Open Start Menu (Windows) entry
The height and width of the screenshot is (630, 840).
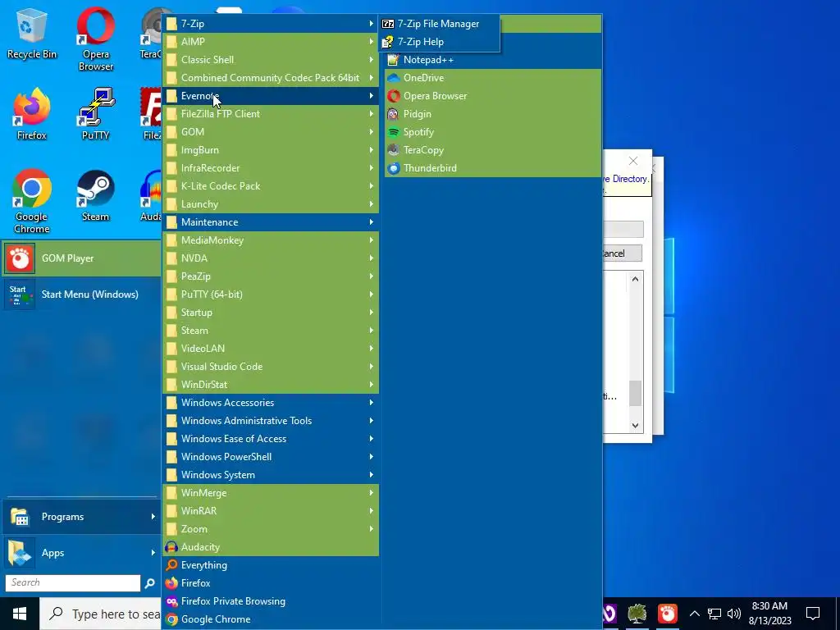pos(81,294)
